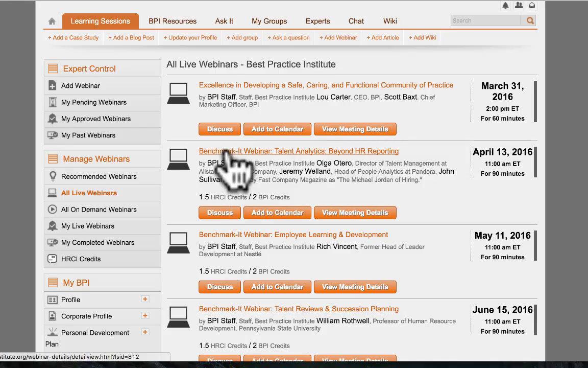Switch to the Learning Sessions tab

(x=101, y=21)
